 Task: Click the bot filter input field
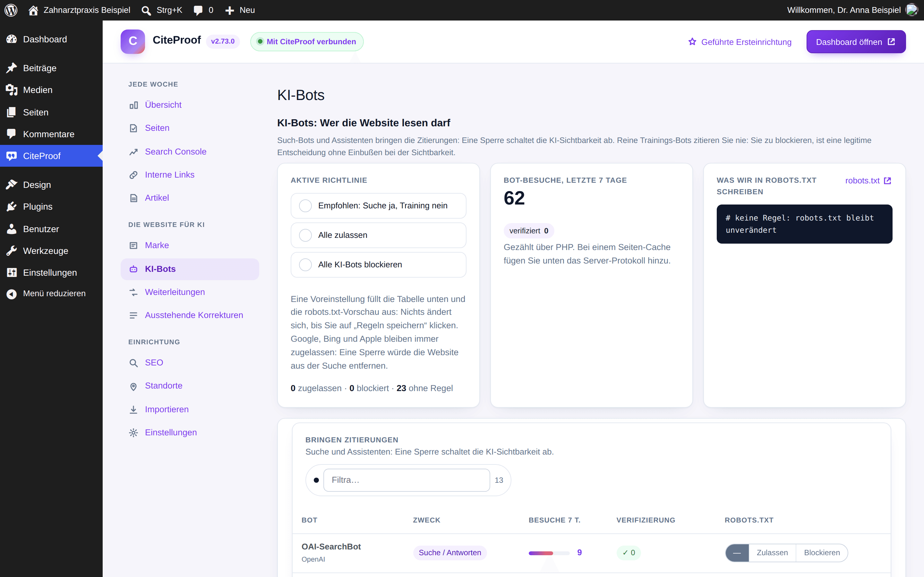[406, 480]
